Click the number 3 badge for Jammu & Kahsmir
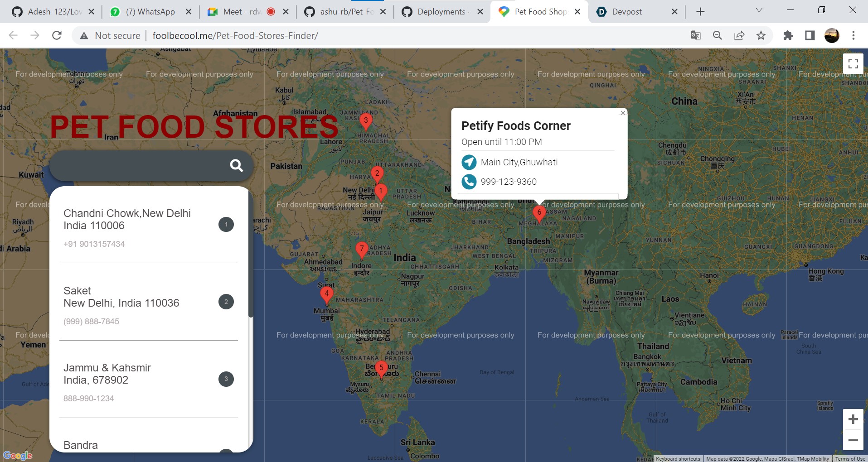The width and height of the screenshot is (868, 462). (226, 379)
